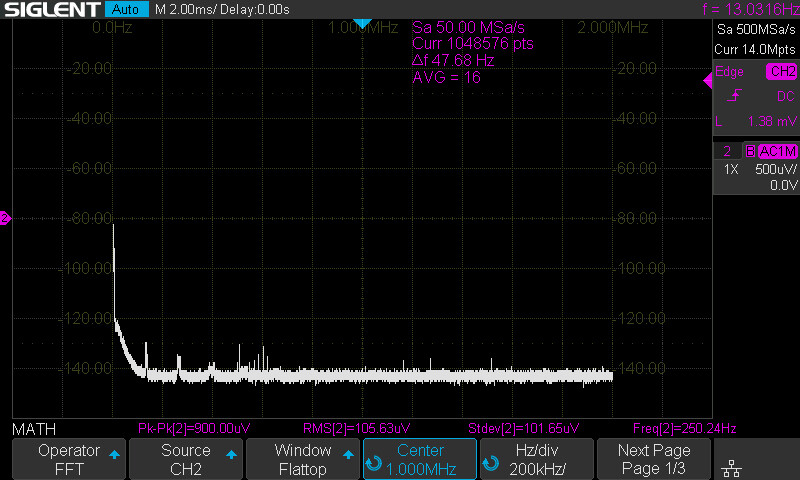Click the DC trigger coupling label
Image resolution: width=800 pixels, height=480 pixels.
tap(786, 96)
